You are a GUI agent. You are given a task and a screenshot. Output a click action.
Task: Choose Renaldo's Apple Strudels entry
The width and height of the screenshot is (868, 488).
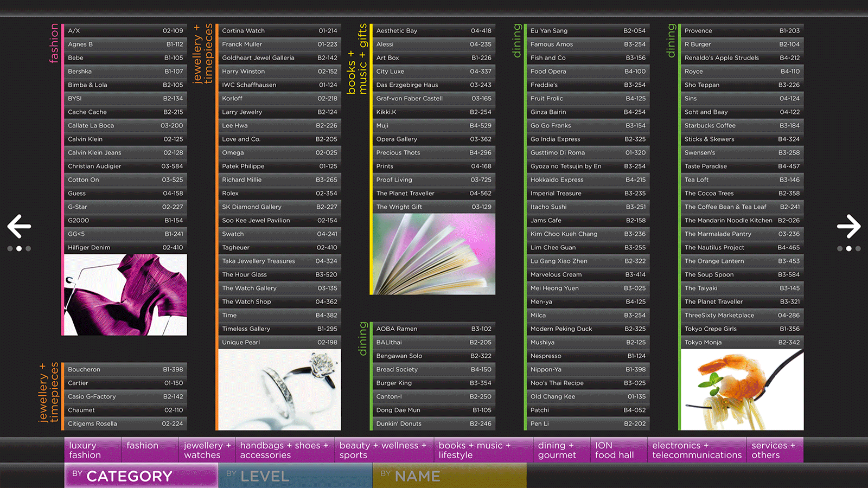click(x=742, y=58)
